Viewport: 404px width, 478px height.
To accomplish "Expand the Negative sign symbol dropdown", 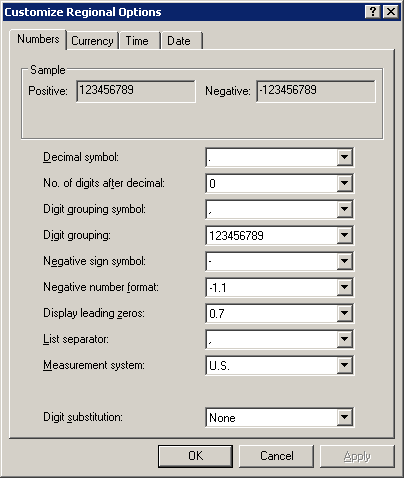I will tap(344, 261).
